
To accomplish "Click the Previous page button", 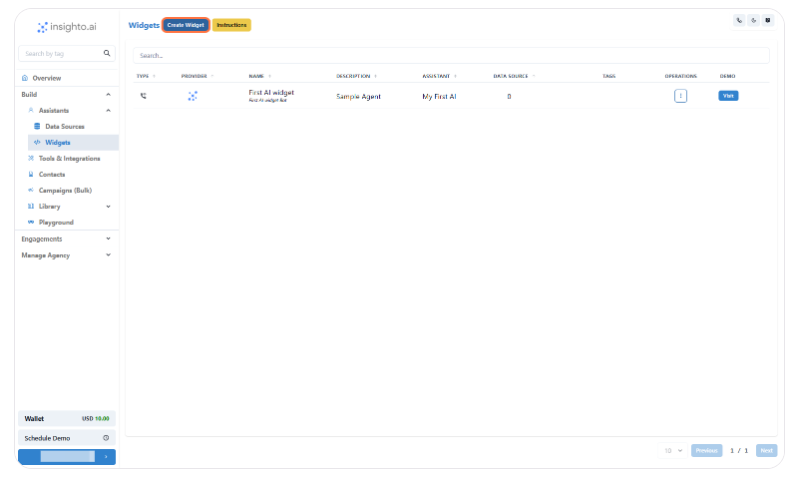I will click(706, 451).
